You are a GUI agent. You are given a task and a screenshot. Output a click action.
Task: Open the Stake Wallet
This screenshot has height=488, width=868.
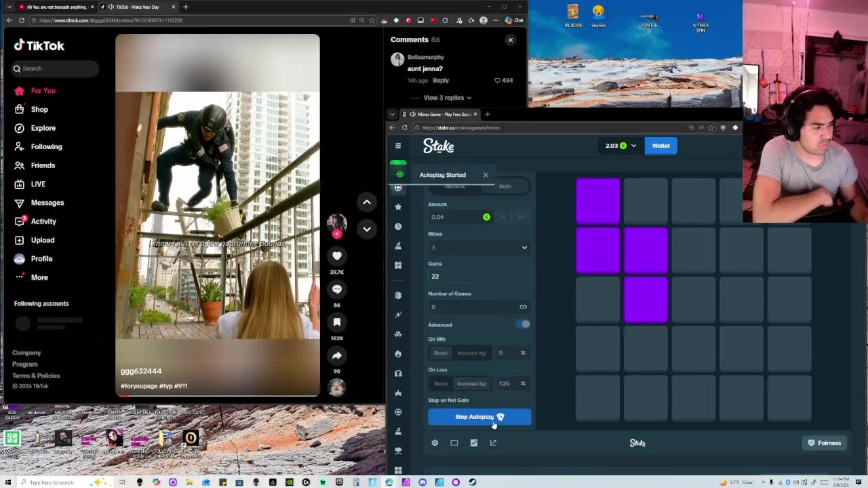tap(660, 146)
